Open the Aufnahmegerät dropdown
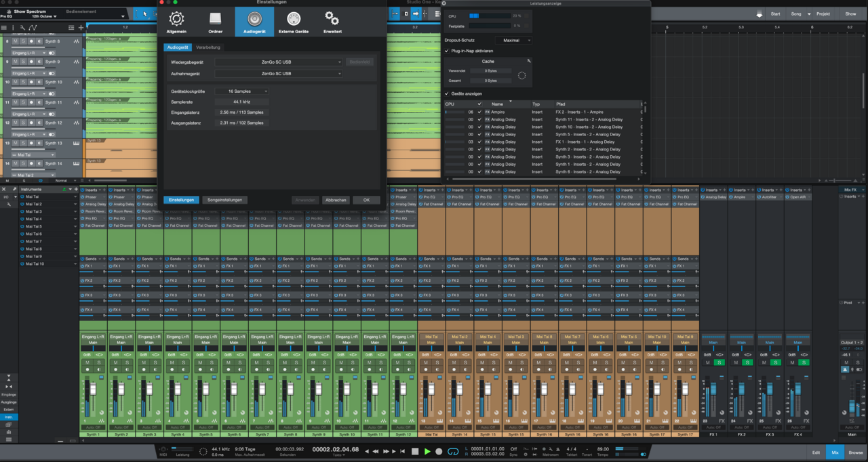This screenshot has height=462, width=868. (x=279, y=73)
